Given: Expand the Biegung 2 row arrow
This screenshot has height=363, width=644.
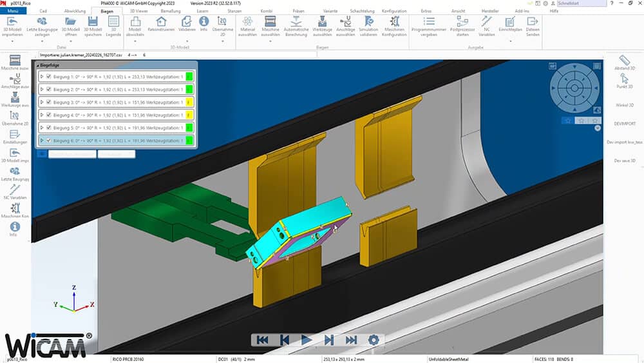Looking at the screenshot, I should click(42, 89).
